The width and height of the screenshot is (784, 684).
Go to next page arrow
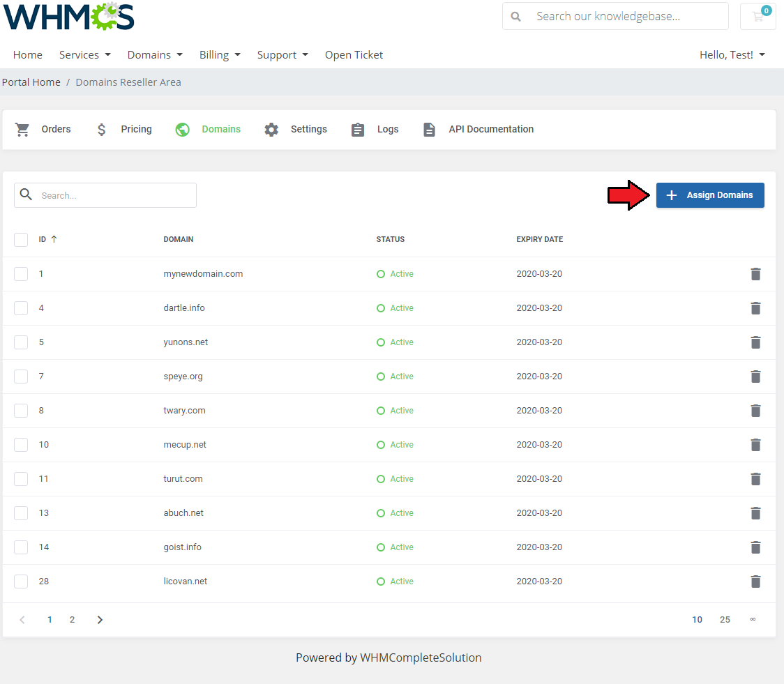[x=100, y=620]
